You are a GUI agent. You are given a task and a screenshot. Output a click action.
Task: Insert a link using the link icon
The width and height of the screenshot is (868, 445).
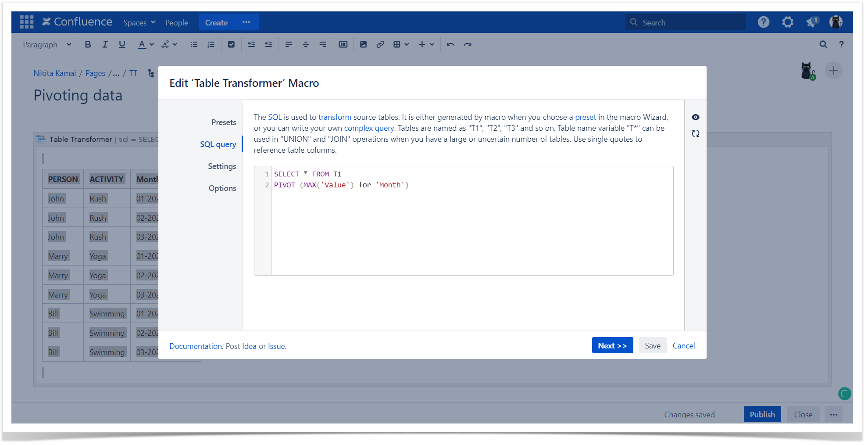[380, 44]
